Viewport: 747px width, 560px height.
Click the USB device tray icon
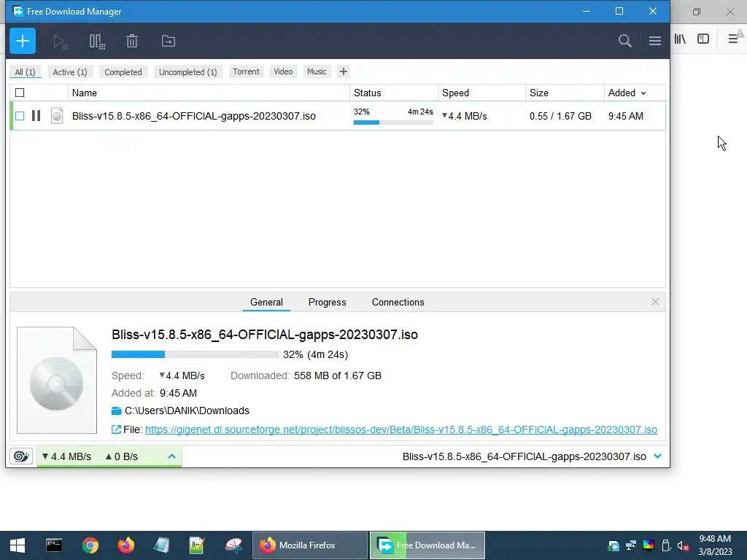coord(666,545)
